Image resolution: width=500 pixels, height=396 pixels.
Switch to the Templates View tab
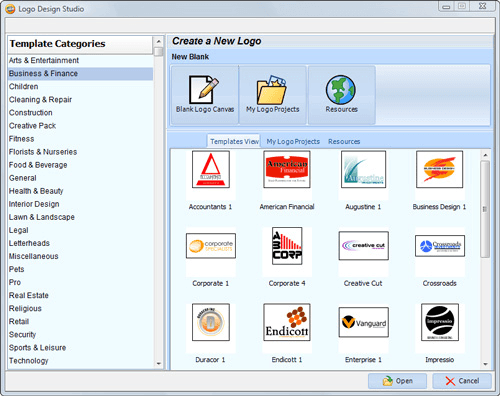[234, 141]
